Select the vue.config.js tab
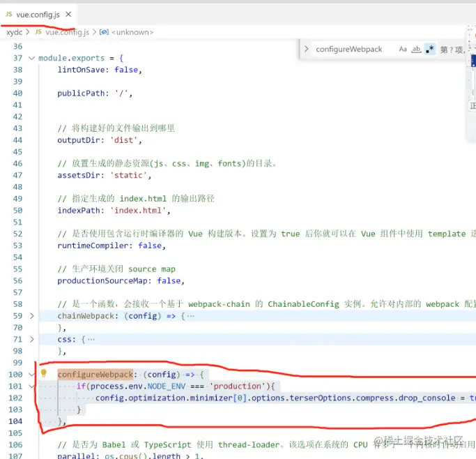The image size is (476, 459). (38, 15)
